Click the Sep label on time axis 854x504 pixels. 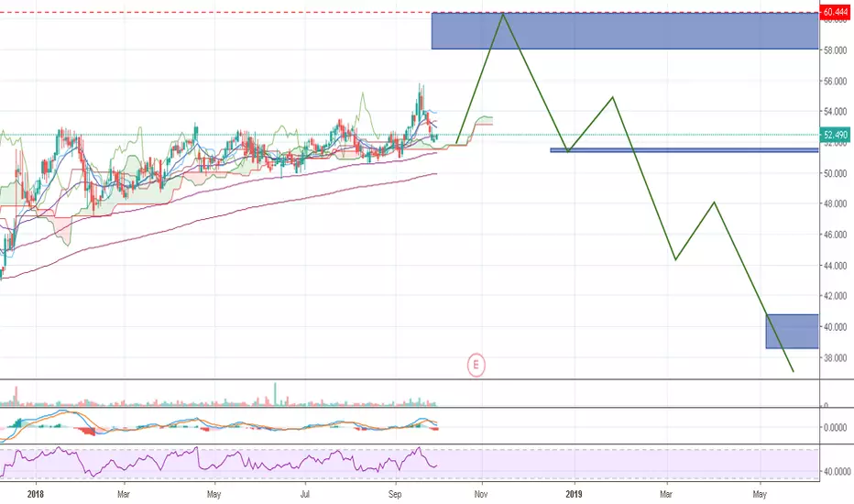395,494
